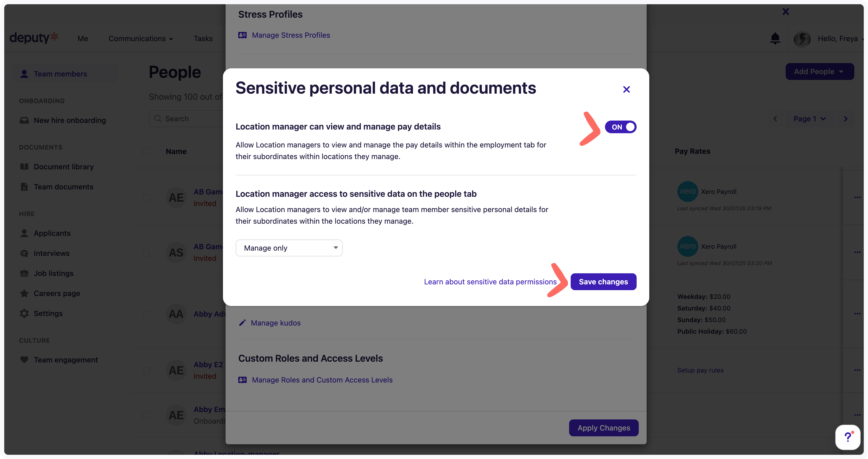
Task: Click the Freya profile avatar
Action: (x=802, y=39)
